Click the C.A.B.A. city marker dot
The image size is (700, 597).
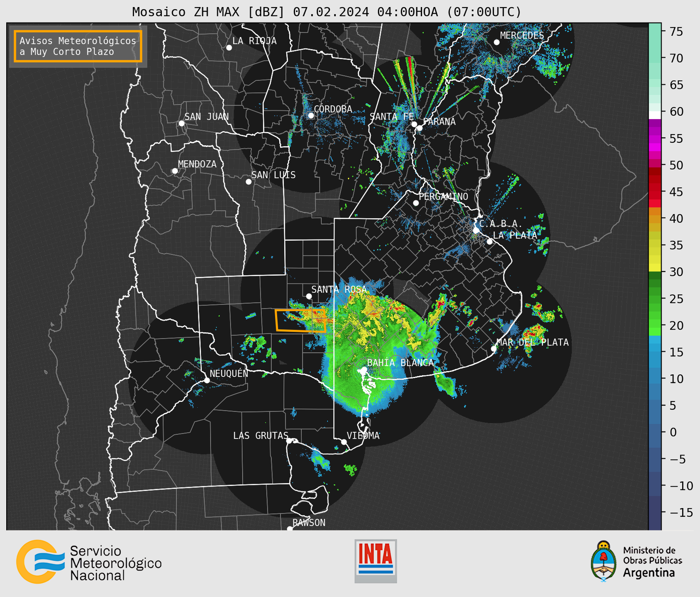point(476,230)
